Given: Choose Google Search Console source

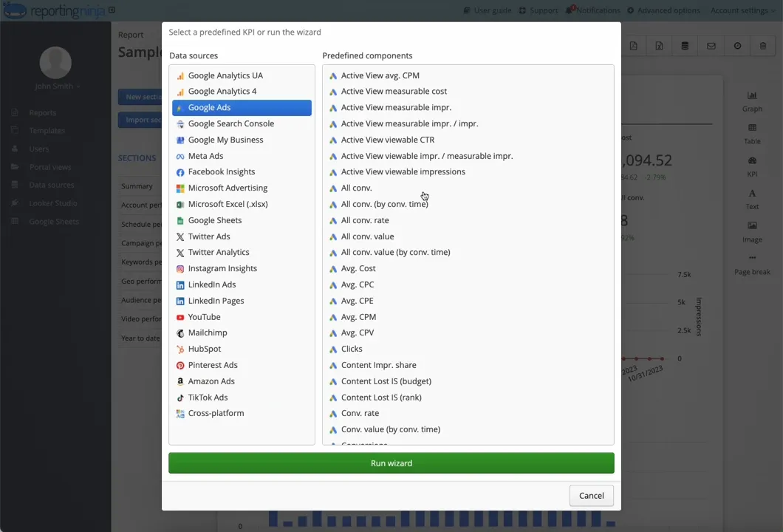Looking at the screenshot, I should pos(242,124).
